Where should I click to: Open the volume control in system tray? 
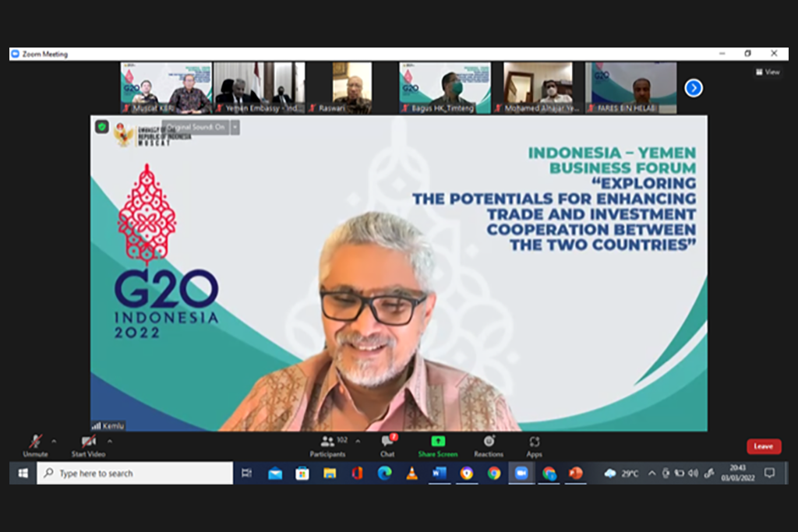693,474
